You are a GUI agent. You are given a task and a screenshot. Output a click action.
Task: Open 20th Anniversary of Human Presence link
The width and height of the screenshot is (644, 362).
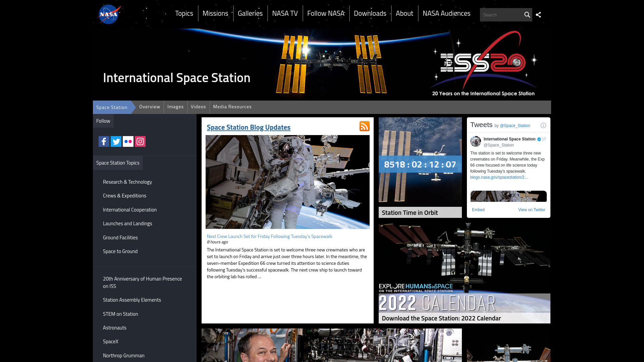tap(143, 283)
